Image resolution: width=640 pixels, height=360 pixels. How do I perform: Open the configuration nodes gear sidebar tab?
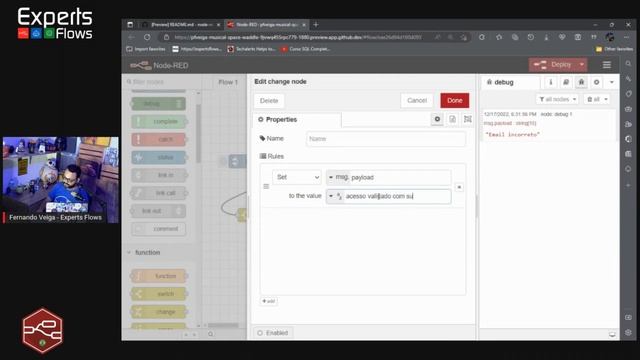596,82
